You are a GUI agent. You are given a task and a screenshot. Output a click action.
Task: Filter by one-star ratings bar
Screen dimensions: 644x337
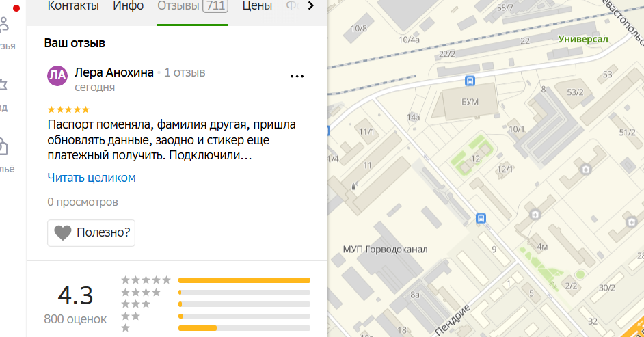point(244,328)
